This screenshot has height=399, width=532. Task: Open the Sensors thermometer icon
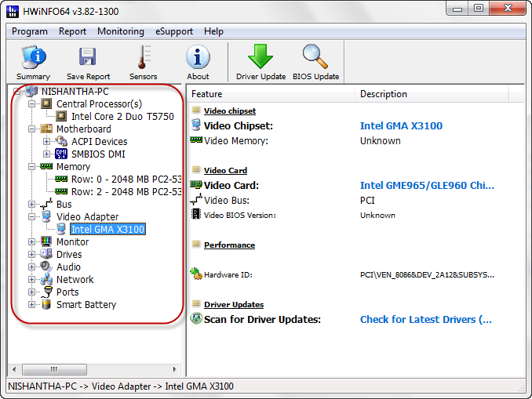[x=143, y=57]
